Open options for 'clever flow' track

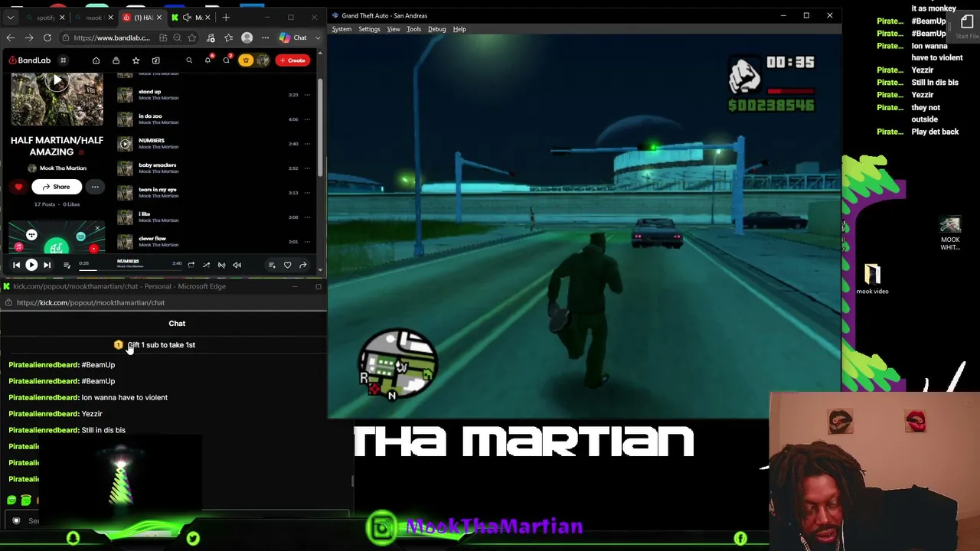(x=307, y=242)
